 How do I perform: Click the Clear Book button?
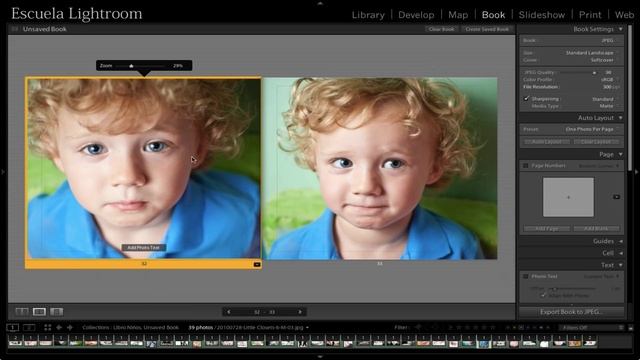coord(441,29)
